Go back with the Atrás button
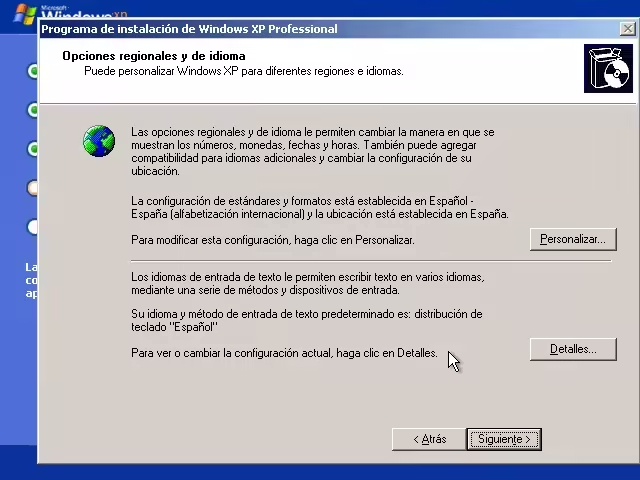Viewport: 640px width, 480px height. pyautogui.click(x=429, y=439)
